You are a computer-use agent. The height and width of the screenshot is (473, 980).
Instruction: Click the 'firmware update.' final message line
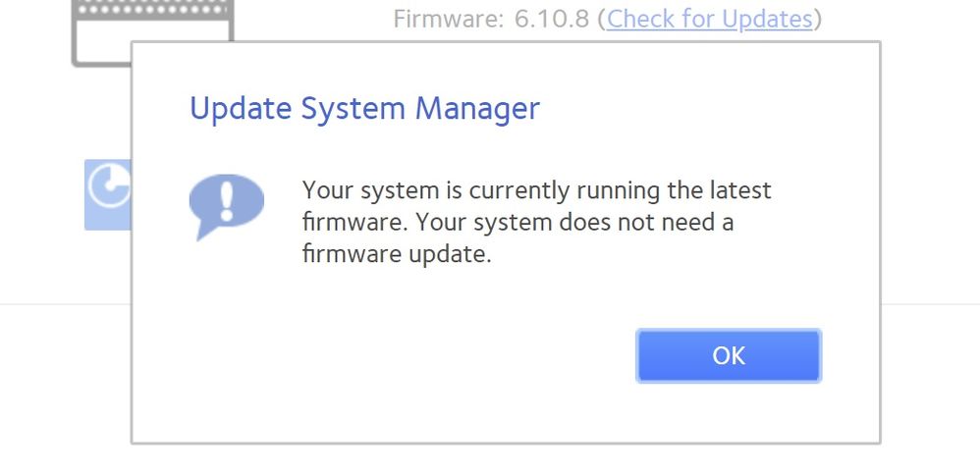397,254
